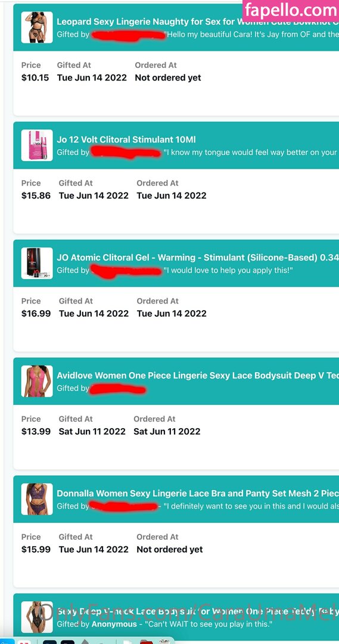Click the Finder icon in the dock
This screenshot has height=644, width=339.
click(x=7, y=641)
